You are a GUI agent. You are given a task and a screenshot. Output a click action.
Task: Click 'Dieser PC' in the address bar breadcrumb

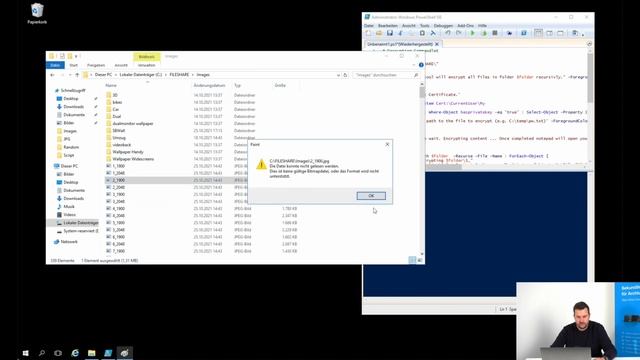[103, 75]
